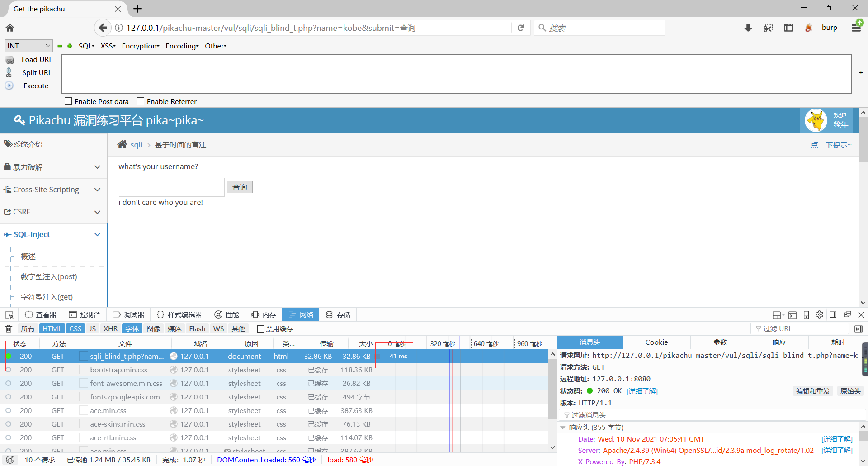Reload the page with refresh icon
The image size is (868, 466).
(x=521, y=28)
